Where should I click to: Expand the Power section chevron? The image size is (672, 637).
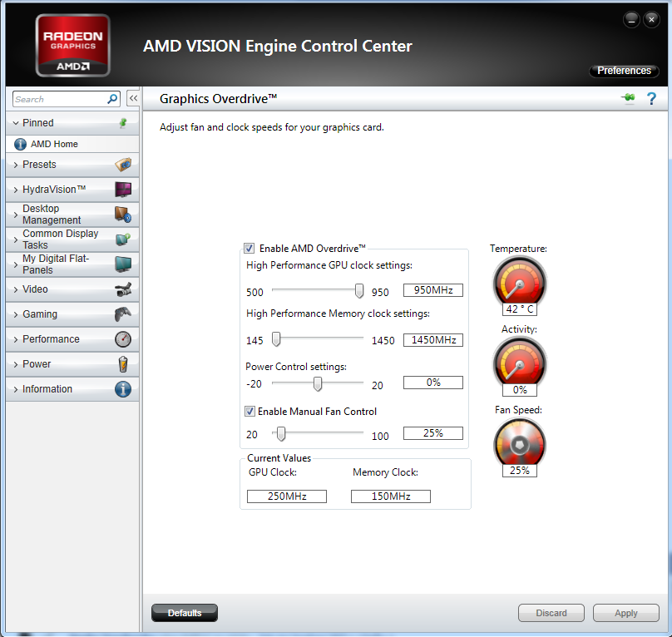coord(16,364)
